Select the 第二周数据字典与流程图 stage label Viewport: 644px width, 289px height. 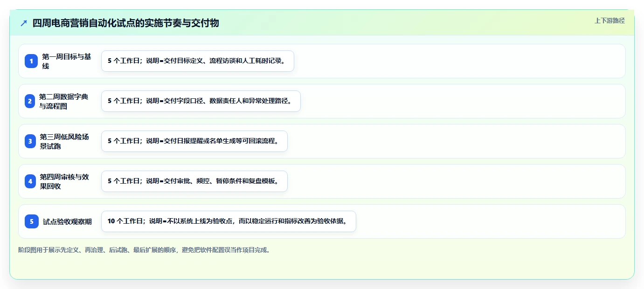(x=65, y=101)
